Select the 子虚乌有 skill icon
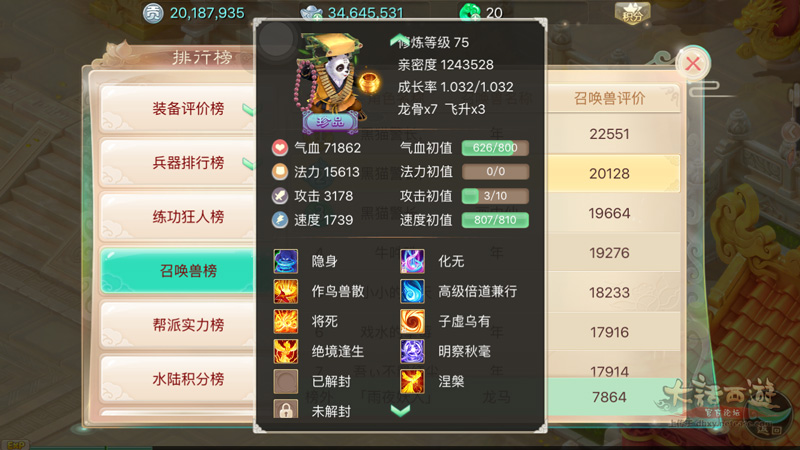Image resolution: width=800 pixels, height=450 pixels. tap(412, 321)
